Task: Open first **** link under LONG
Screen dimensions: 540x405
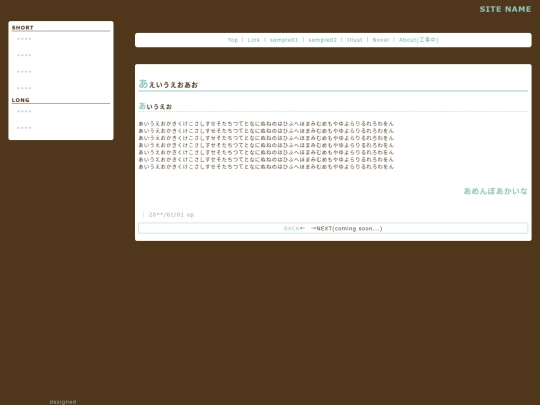Action: [x=24, y=112]
